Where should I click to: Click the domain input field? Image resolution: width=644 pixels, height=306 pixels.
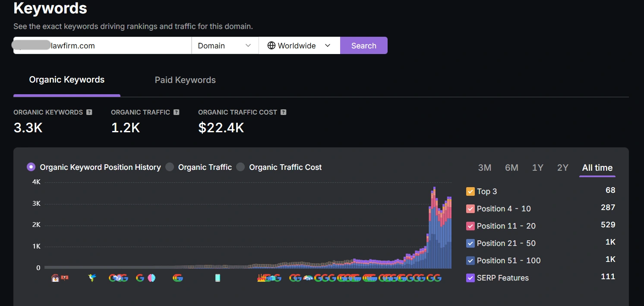point(102,45)
